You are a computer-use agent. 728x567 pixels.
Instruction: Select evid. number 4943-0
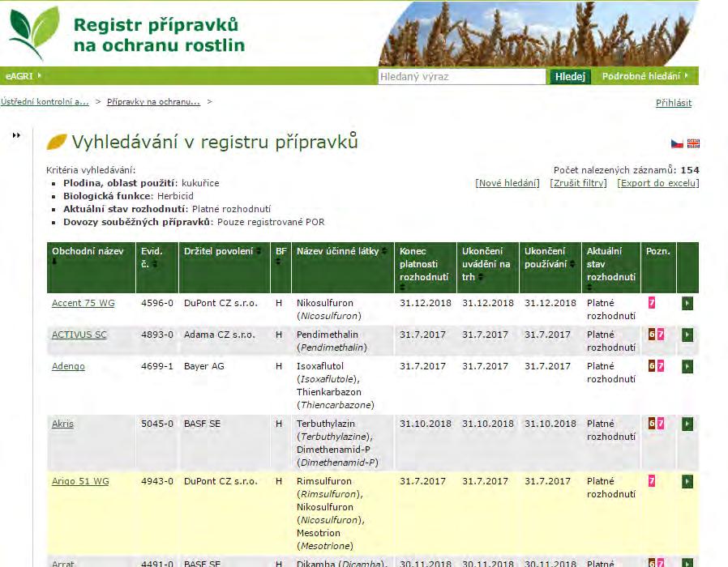click(x=157, y=481)
